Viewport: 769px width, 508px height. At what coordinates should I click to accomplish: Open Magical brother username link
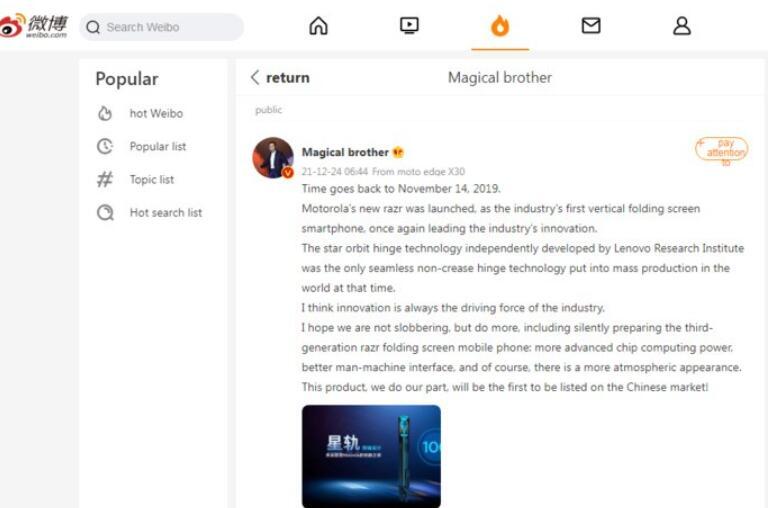coord(345,152)
